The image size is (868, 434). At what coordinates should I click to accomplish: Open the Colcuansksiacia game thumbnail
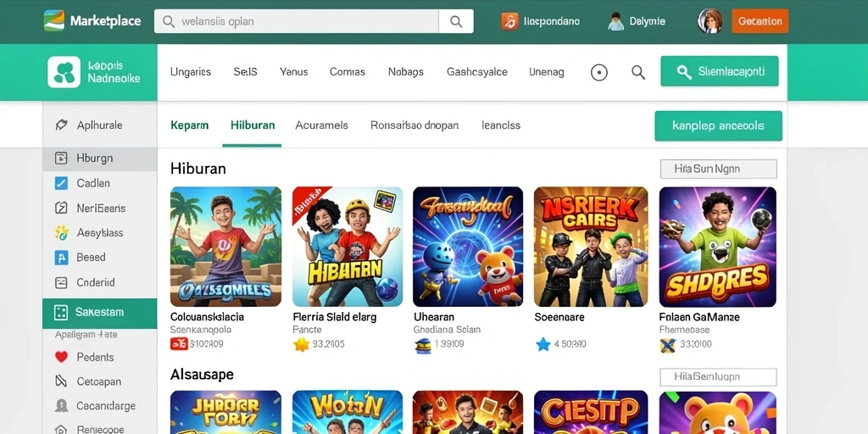[225, 247]
